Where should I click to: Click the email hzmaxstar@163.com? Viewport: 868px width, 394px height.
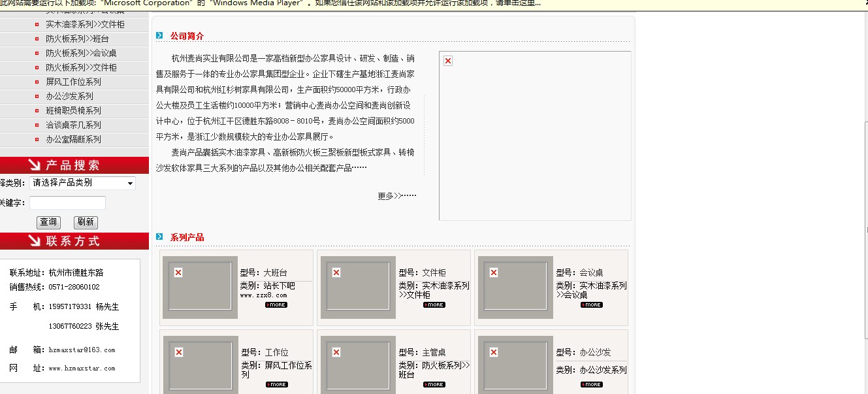pyautogui.click(x=82, y=350)
